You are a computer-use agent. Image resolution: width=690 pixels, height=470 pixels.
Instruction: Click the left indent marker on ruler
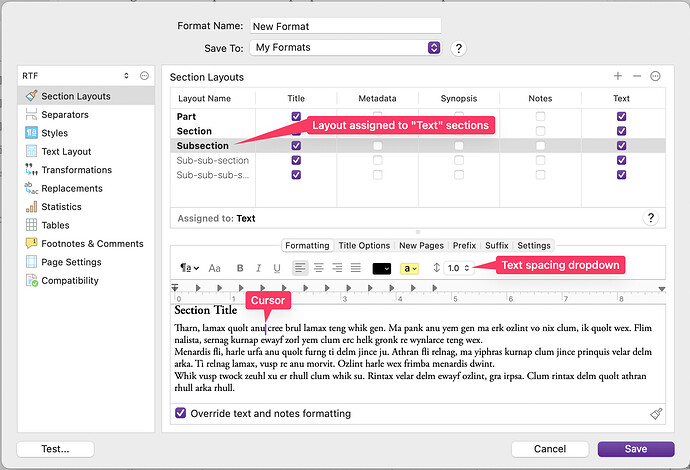point(175,288)
